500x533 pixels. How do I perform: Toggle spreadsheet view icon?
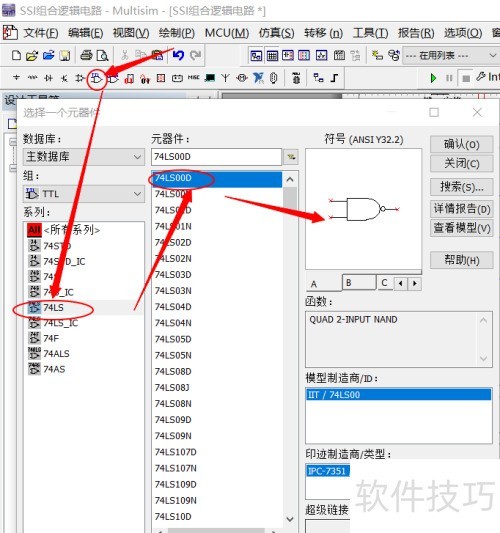[272, 55]
